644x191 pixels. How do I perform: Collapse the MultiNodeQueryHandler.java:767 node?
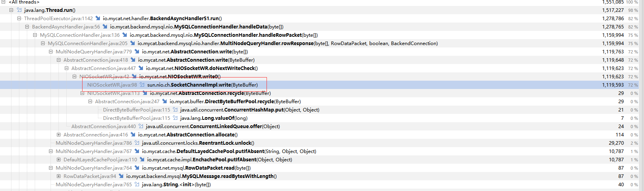[51, 151]
